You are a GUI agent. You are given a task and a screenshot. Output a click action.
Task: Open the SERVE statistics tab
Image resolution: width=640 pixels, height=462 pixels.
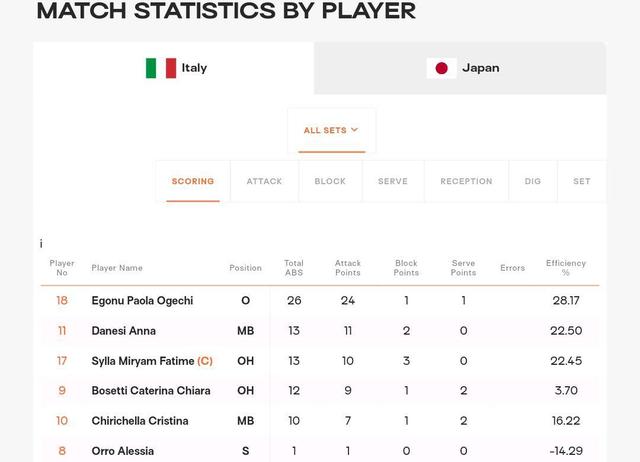pyautogui.click(x=393, y=181)
